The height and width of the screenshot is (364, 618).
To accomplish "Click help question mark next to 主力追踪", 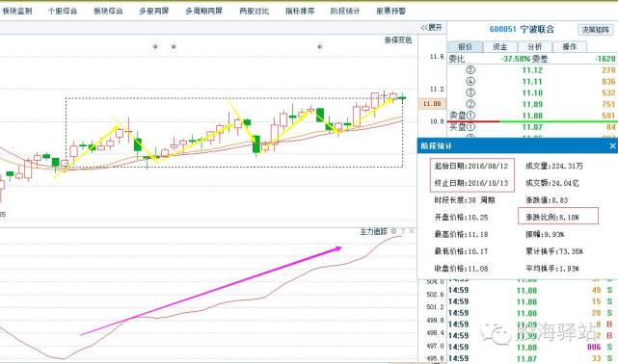I will click(403, 231).
